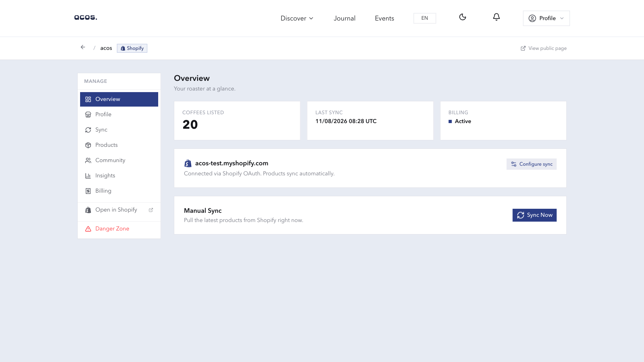Open notifications via the bell icon
This screenshot has width=644, height=362.
(496, 17)
